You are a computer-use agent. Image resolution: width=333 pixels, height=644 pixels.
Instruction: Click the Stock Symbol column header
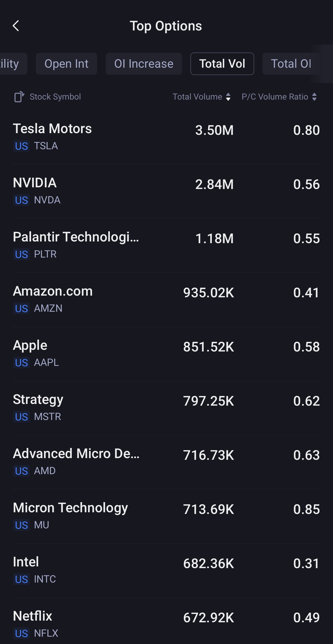tap(55, 97)
